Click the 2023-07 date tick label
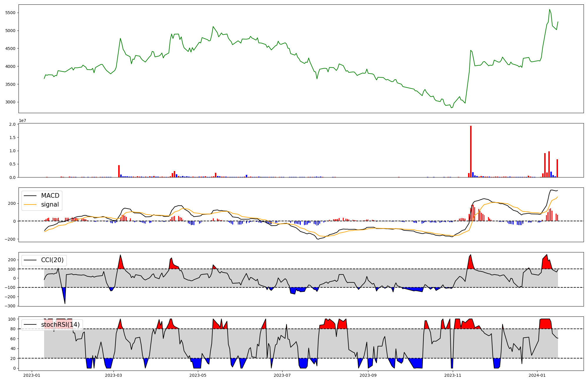This screenshot has height=382, width=588. (282, 375)
